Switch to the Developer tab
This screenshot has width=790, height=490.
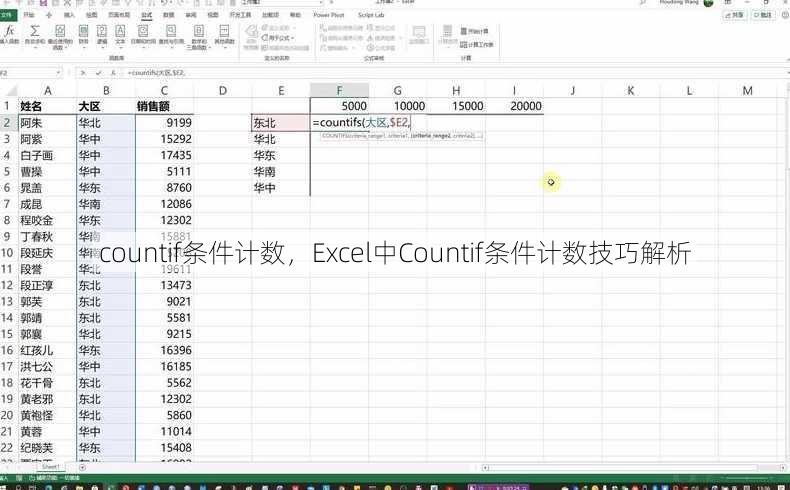tap(240, 15)
